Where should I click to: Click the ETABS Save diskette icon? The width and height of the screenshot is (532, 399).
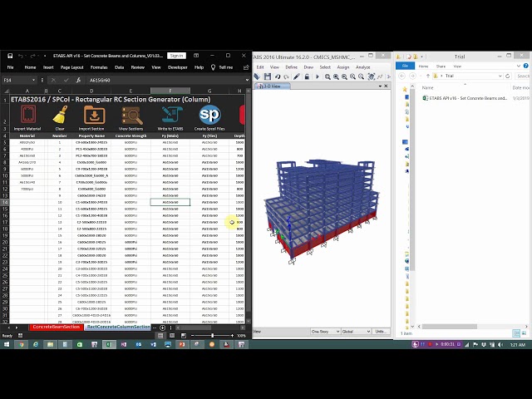click(x=268, y=76)
